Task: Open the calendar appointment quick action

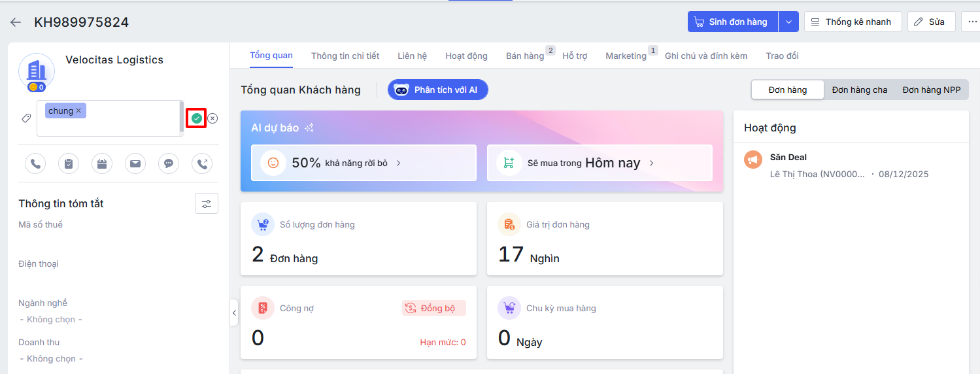Action: 102,163
